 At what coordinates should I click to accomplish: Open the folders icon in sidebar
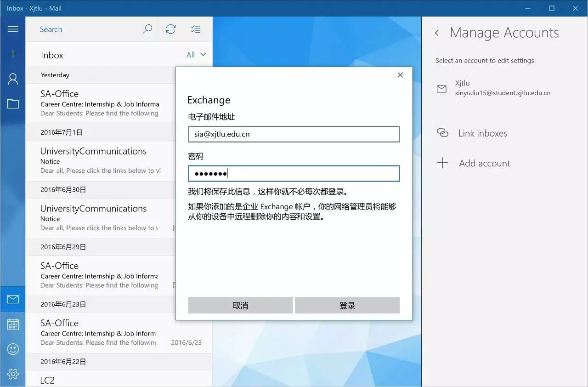[x=13, y=104]
